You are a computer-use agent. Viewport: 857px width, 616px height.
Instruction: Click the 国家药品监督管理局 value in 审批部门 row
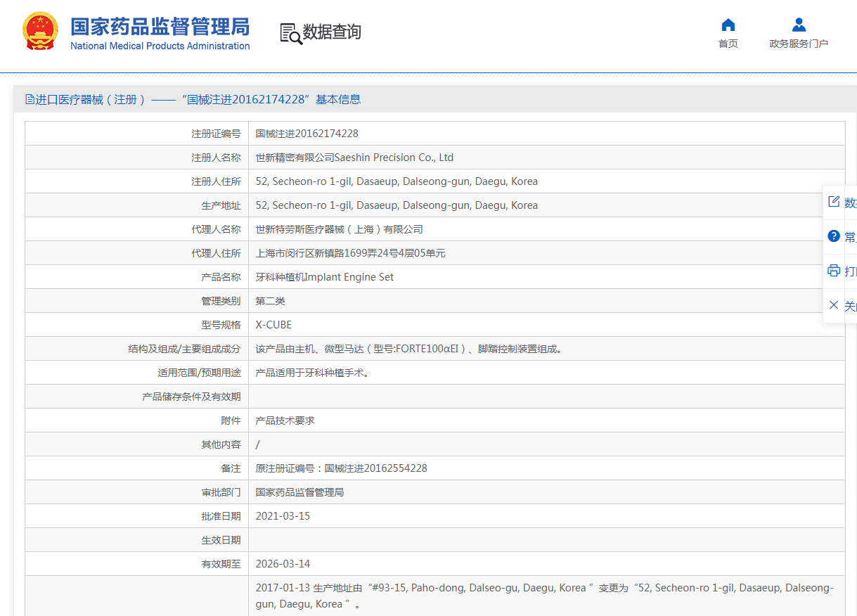pos(300,492)
